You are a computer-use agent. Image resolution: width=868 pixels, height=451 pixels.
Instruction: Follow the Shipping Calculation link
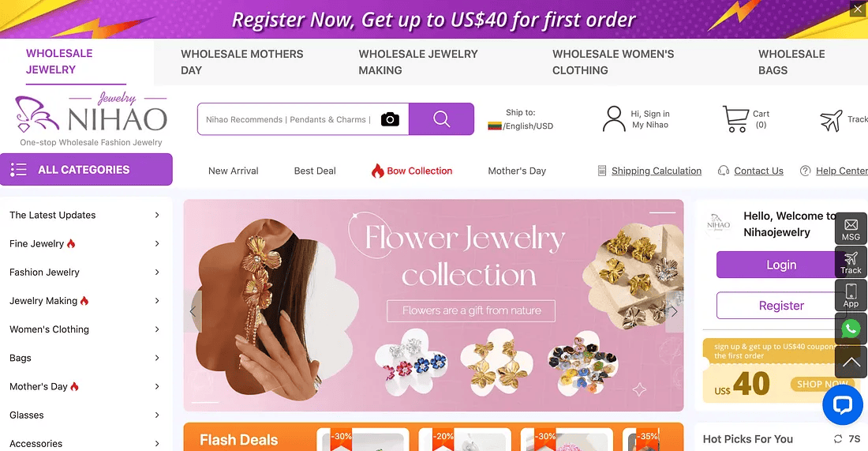click(x=656, y=171)
